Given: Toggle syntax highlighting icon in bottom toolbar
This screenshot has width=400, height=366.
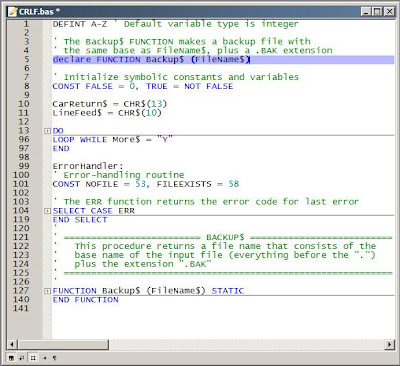Looking at the screenshot, I should (x=11, y=358).
